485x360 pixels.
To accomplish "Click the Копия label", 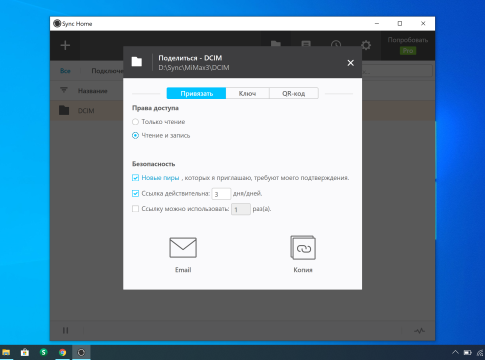I will click(303, 270).
